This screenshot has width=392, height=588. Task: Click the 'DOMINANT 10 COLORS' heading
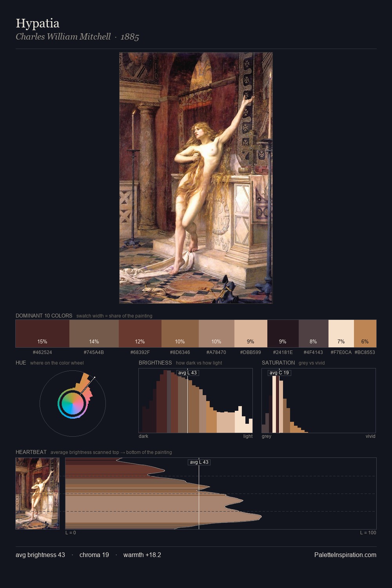[x=44, y=316]
